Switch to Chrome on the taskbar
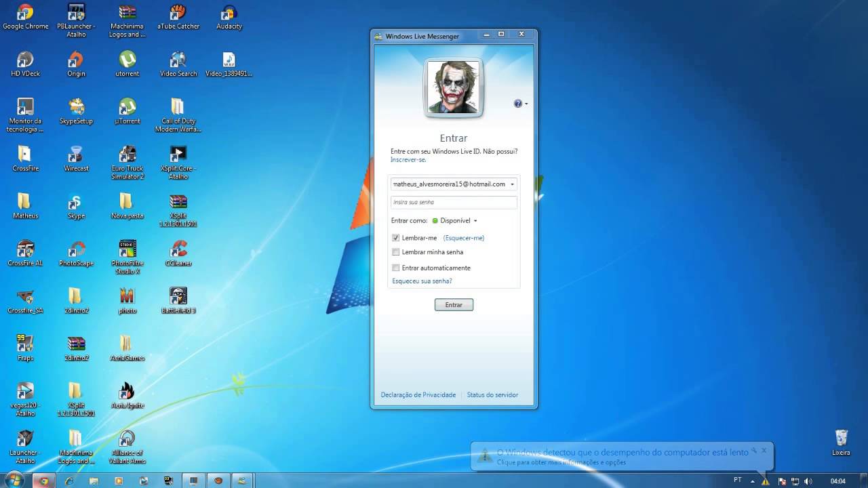Image resolution: width=868 pixels, height=488 pixels. coord(44,481)
